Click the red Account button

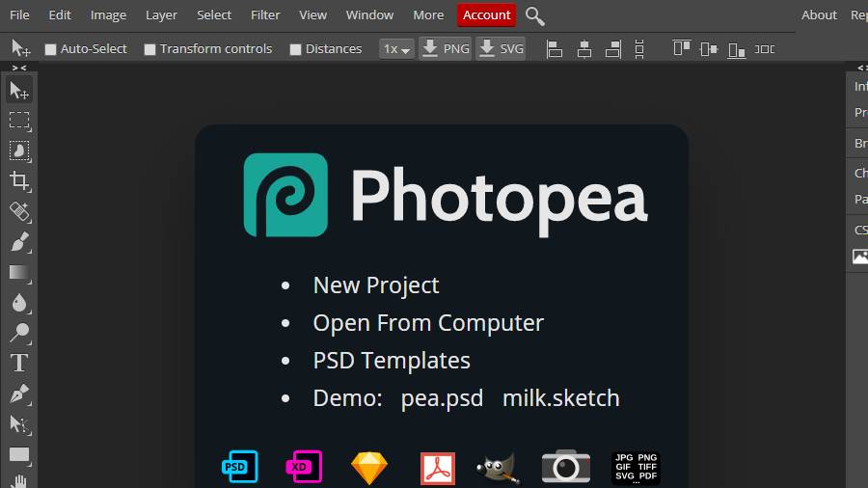(x=487, y=15)
